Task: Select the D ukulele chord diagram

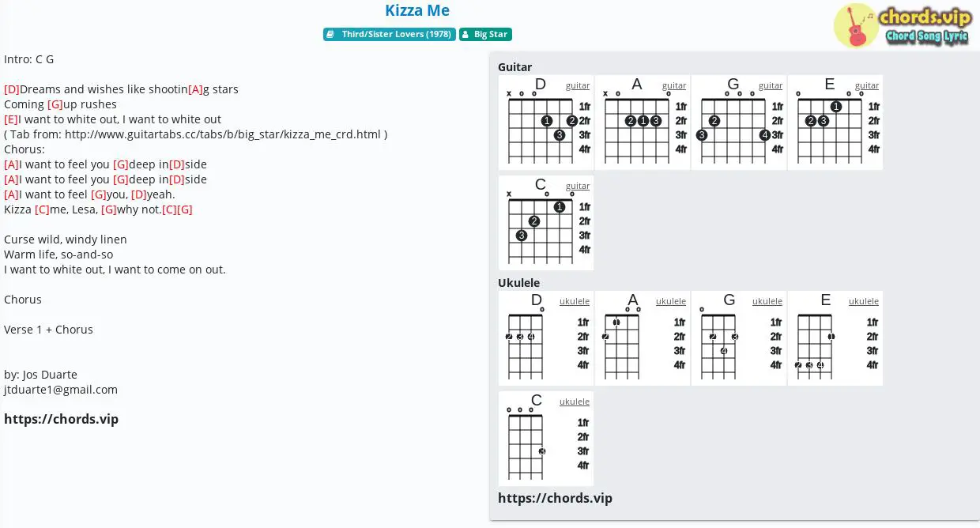Action: click(546, 338)
